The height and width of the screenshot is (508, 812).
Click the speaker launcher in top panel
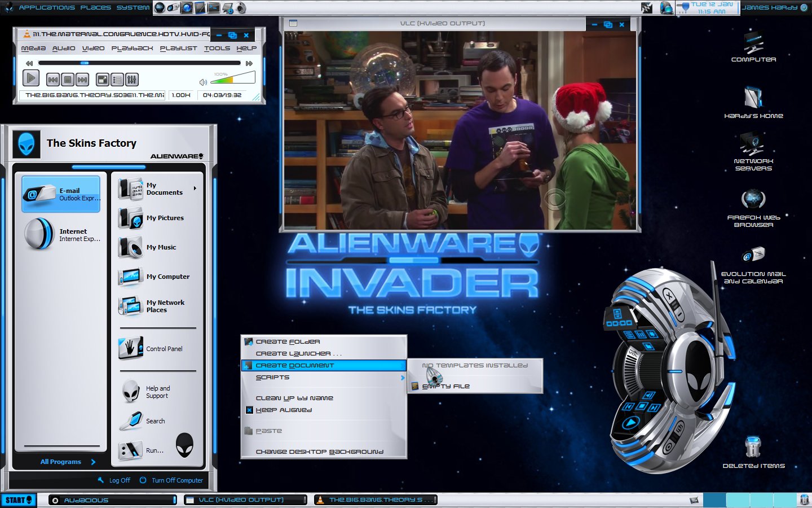(241, 8)
